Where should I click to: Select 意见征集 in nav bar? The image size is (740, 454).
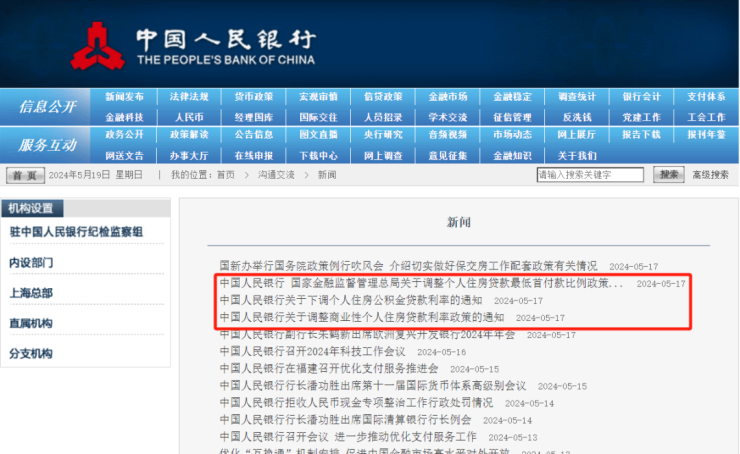447,156
